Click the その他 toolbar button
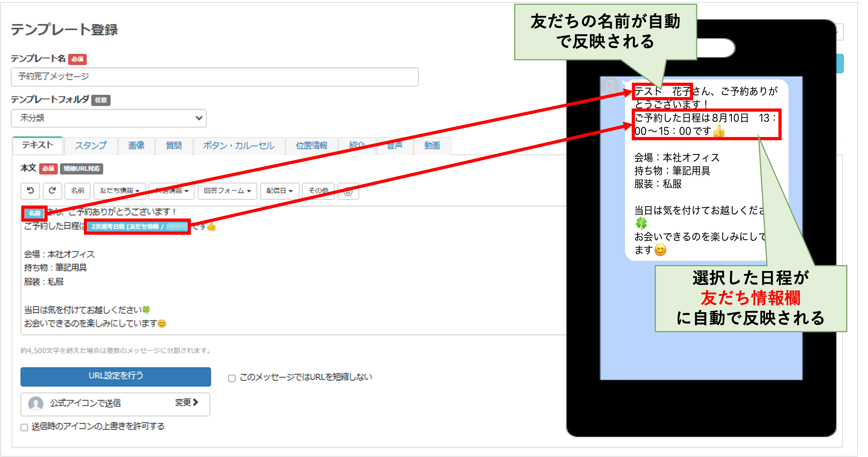 (318, 191)
